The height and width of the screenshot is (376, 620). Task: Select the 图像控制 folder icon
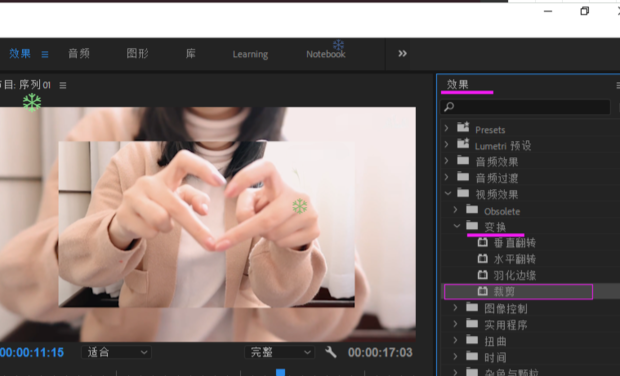pyautogui.click(x=472, y=307)
